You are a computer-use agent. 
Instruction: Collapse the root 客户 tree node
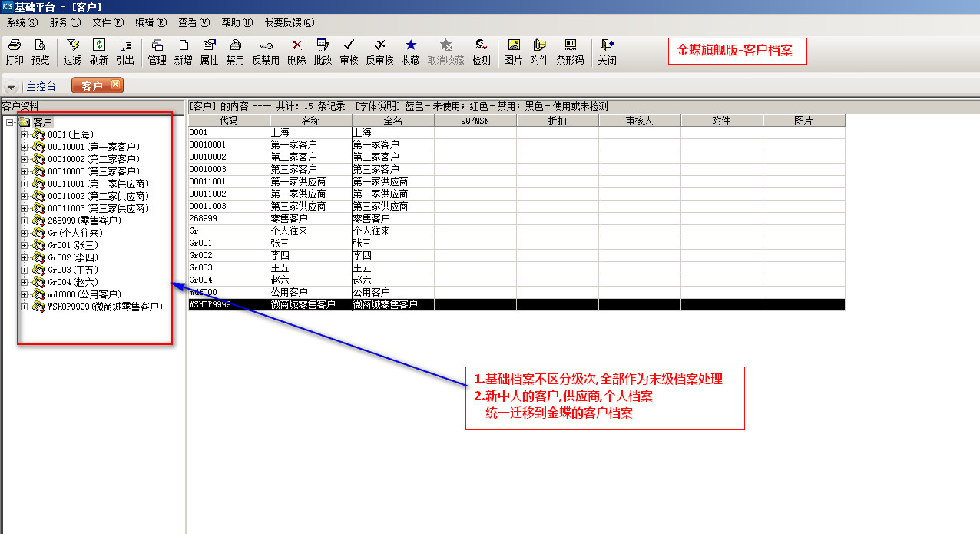point(9,123)
